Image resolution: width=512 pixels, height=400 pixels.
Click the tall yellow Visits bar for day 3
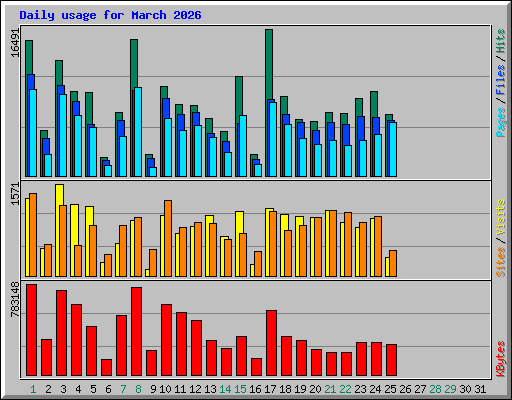pos(59,195)
